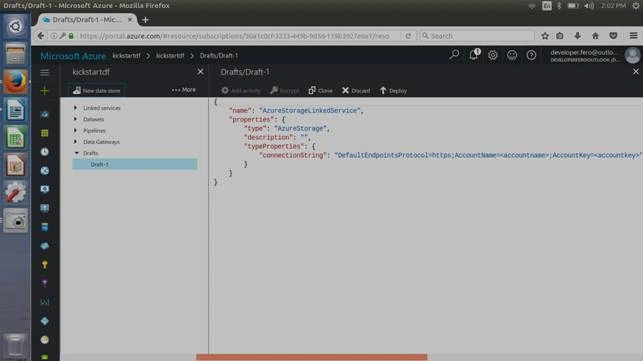Select Draft-1 in the tree
643x361 pixels.
coord(135,164)
